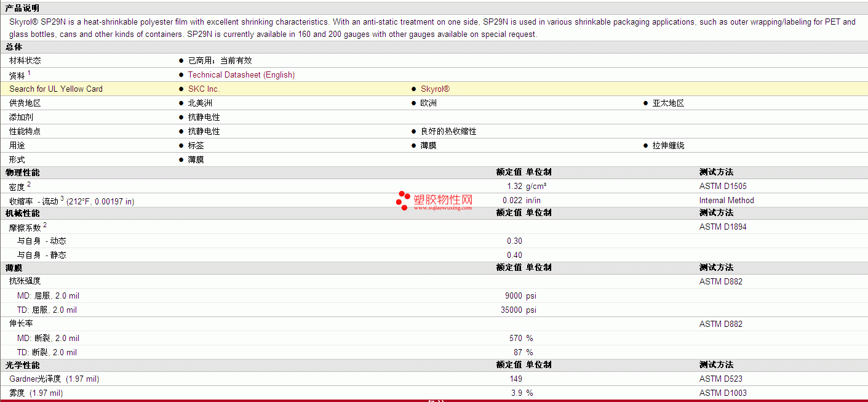Click the 雾度 (1.97 mil) row

click(36, 393)
